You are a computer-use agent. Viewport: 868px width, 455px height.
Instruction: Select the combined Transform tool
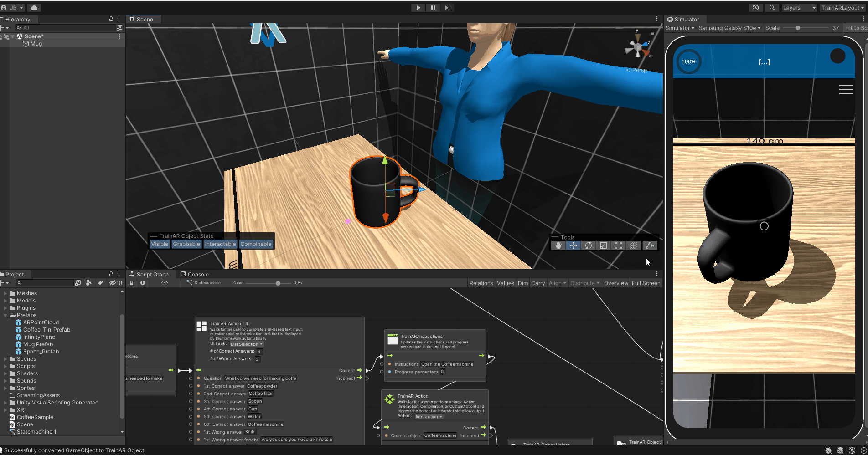point(634,245)
